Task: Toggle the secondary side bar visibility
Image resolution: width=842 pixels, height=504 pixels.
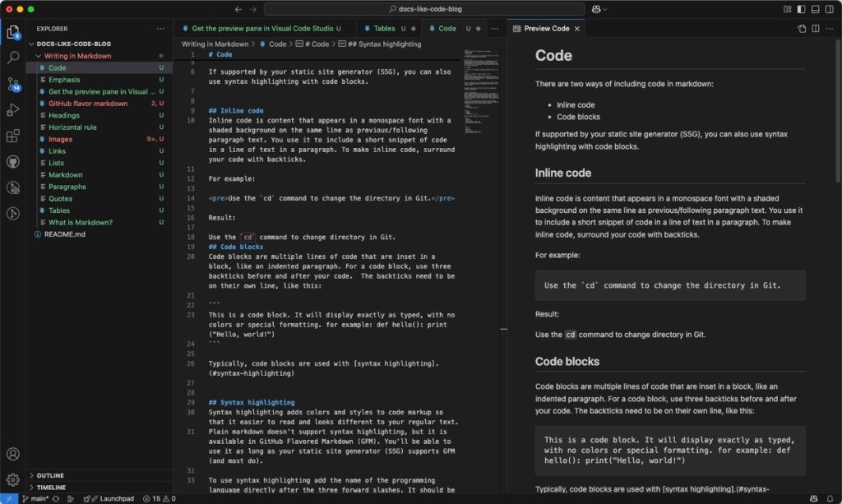Action: (x=830, y=9)
